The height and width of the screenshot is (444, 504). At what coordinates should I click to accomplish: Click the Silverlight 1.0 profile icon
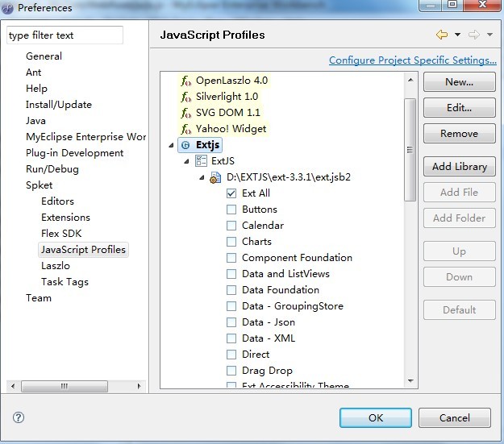(x=185, y=97)
